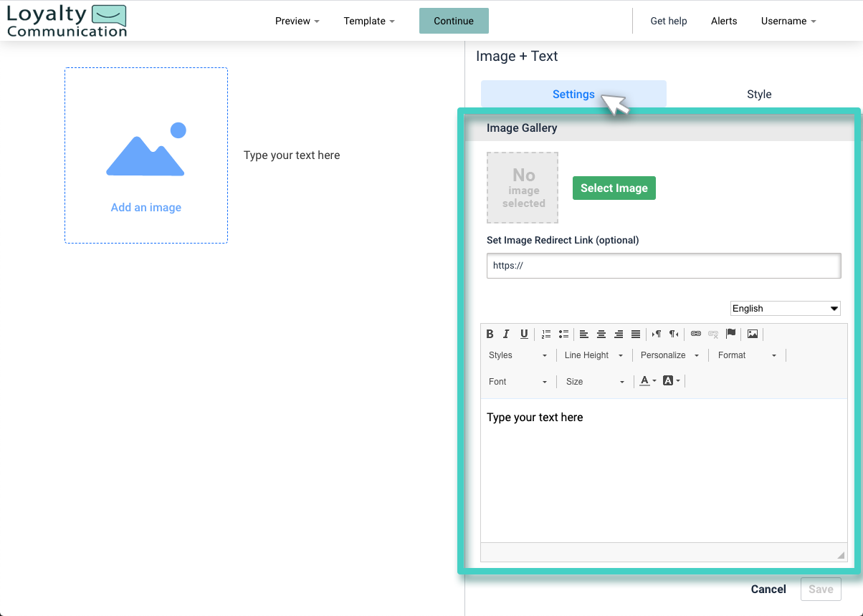The image size is (863, 616).
Task: Open the English language dropdown
Action: pos(785,308)
